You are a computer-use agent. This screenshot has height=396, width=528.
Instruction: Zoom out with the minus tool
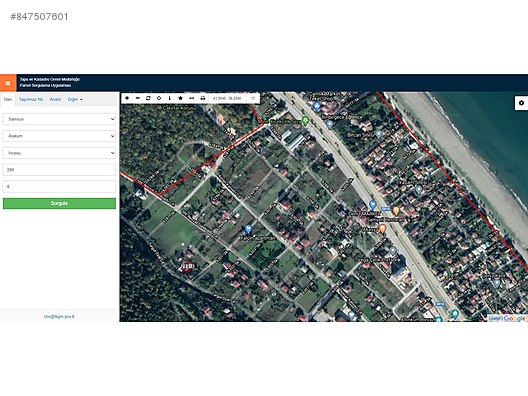[x=137, y=98]
